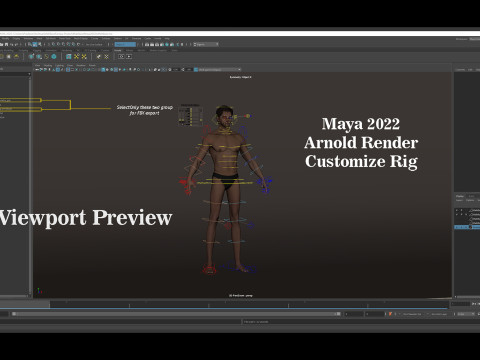Click the No Live Surface field

[94, 44]
